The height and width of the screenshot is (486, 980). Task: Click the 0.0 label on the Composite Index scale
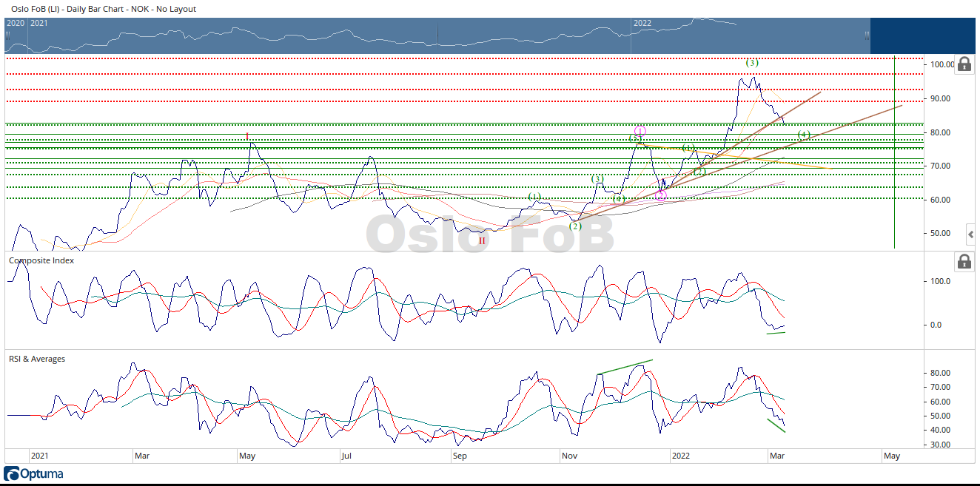click(x=938, y=325)
